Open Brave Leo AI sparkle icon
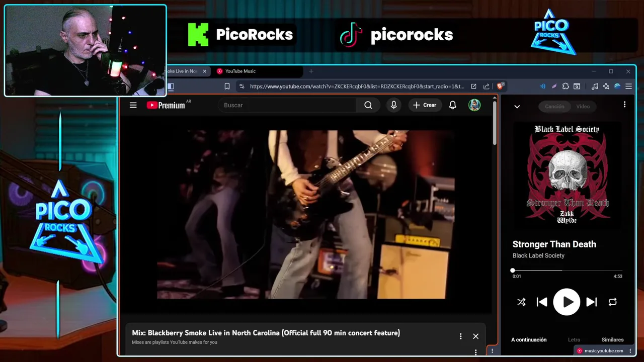Image resolution: width=644 pixels, height=362 pixels. [606, 86]
